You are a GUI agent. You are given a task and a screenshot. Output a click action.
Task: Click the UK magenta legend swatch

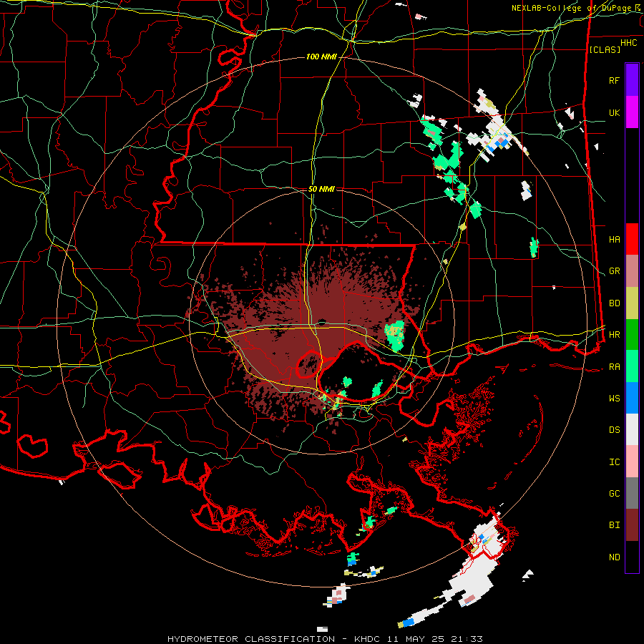(632, 112)
